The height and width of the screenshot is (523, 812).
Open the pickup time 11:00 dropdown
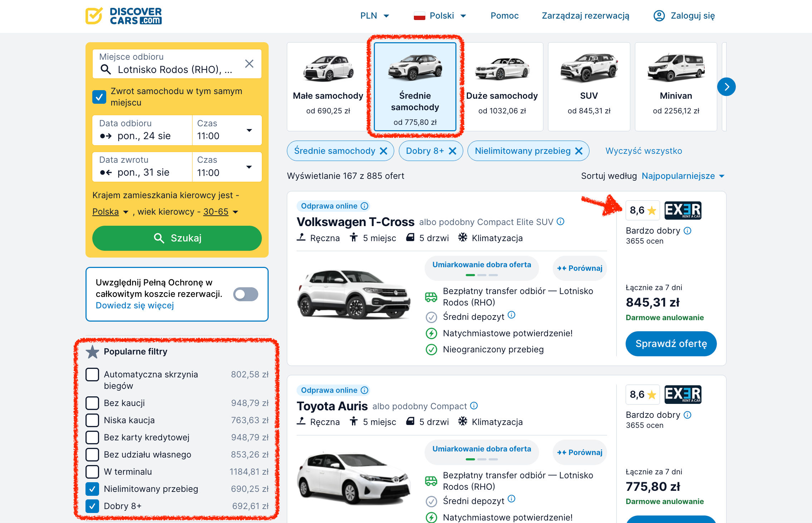pos(227,130)
